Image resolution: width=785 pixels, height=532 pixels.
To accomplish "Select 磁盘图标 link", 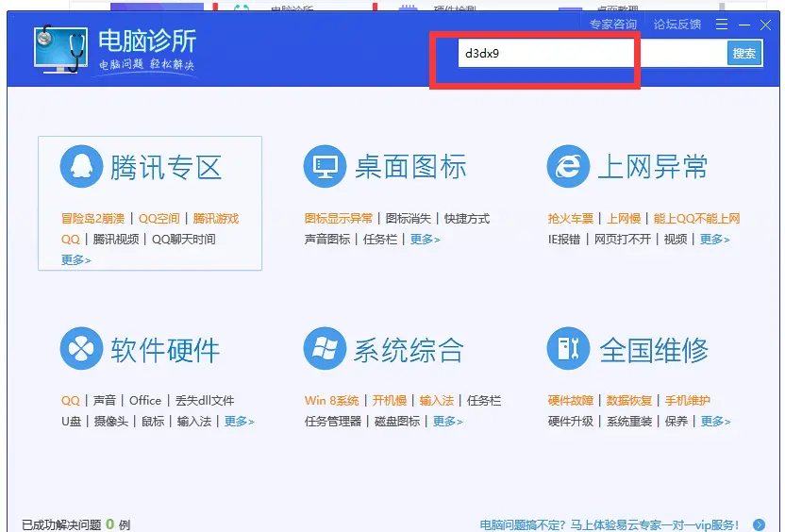I will (397, 422).
